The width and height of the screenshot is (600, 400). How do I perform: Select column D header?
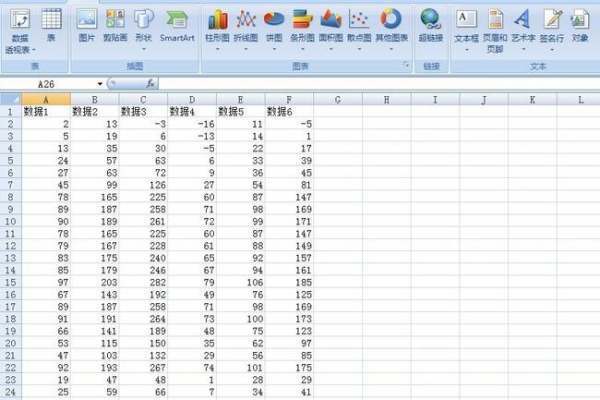click(x=192, y=100)
